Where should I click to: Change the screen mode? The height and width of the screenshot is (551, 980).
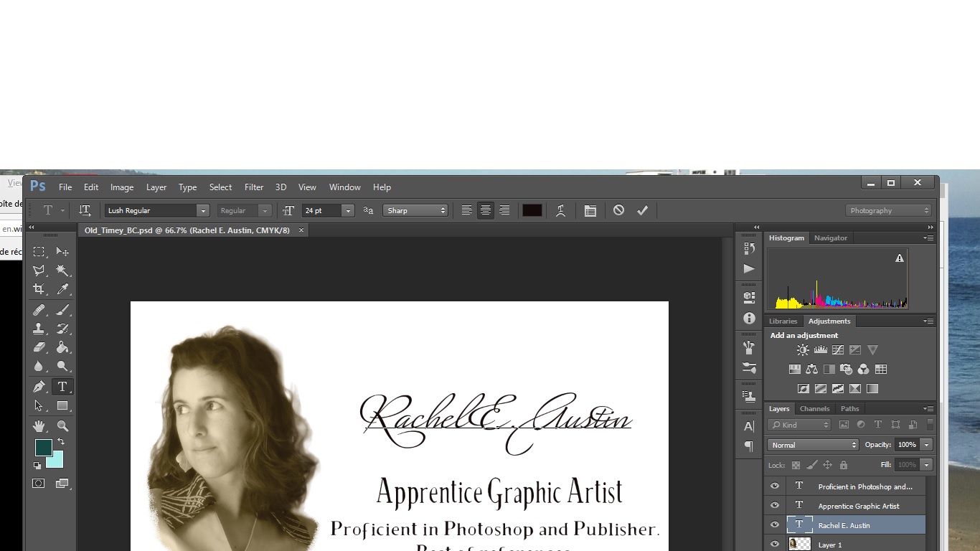(62, 484)
